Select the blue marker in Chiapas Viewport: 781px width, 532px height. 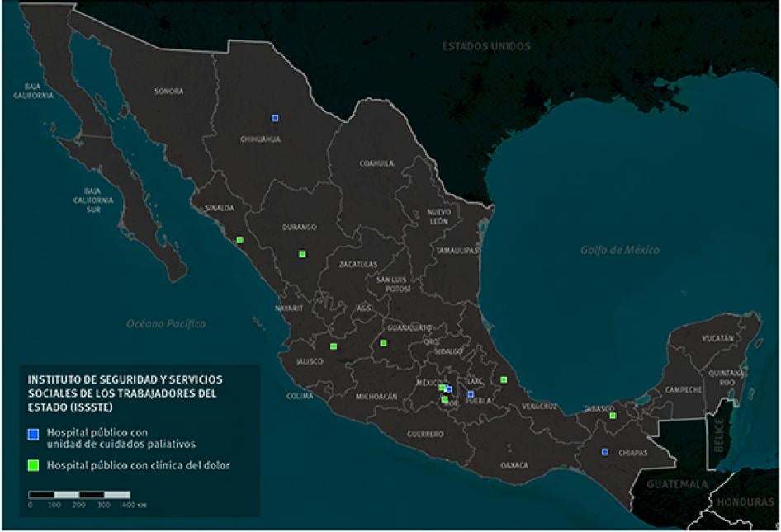tap(605, 452)
